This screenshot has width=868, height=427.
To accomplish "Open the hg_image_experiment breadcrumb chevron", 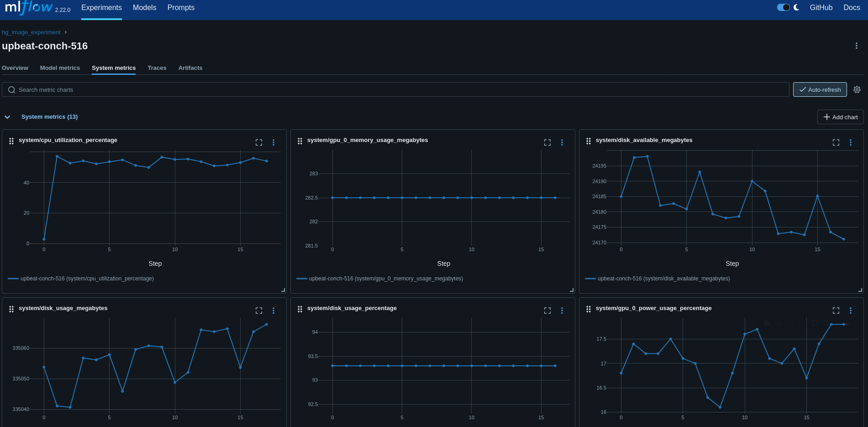I will coord(66,32).
